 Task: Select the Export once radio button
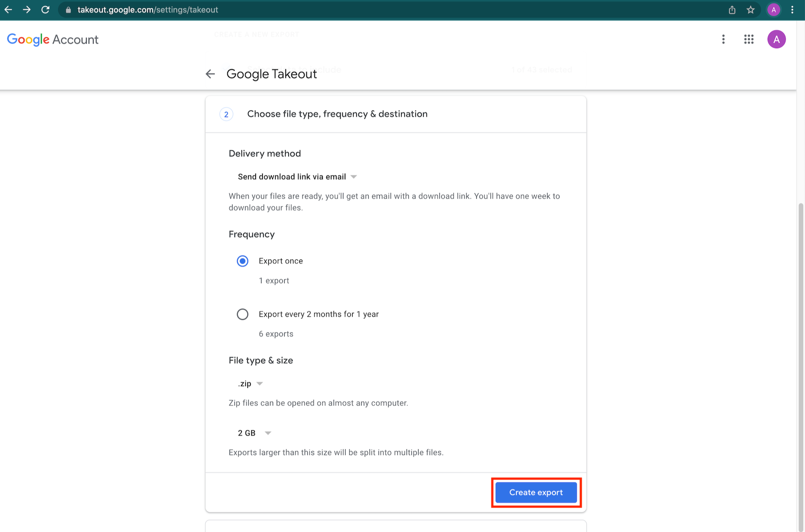click(x=242, y=261)
